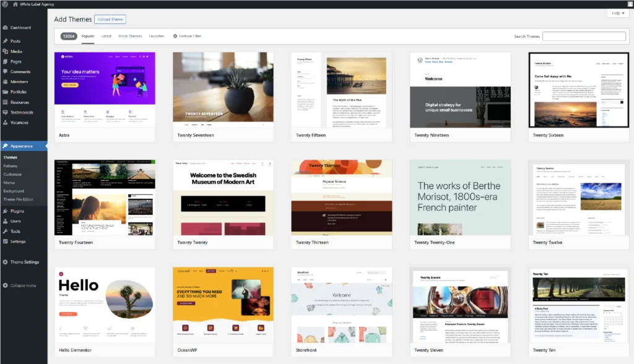Click the Members icon in sidebar

pos(5,82)
